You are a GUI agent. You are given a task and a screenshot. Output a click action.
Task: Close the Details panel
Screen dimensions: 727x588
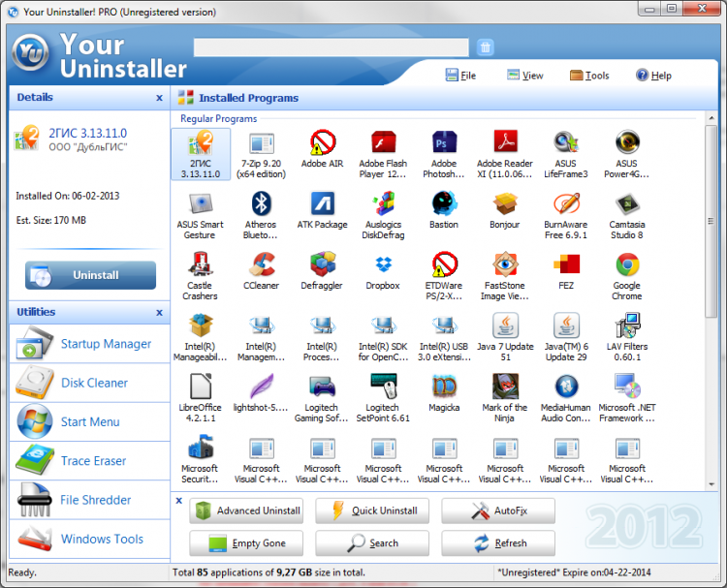pos(160,98)
